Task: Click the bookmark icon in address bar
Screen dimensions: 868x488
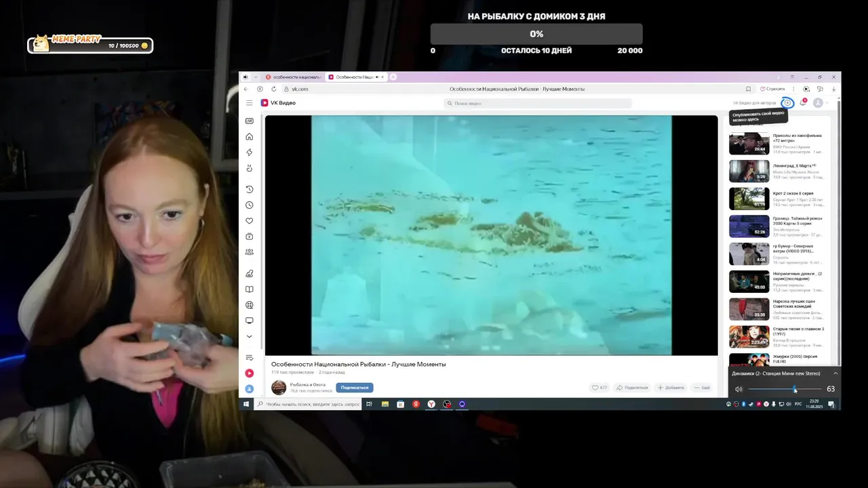Action: 749,89
